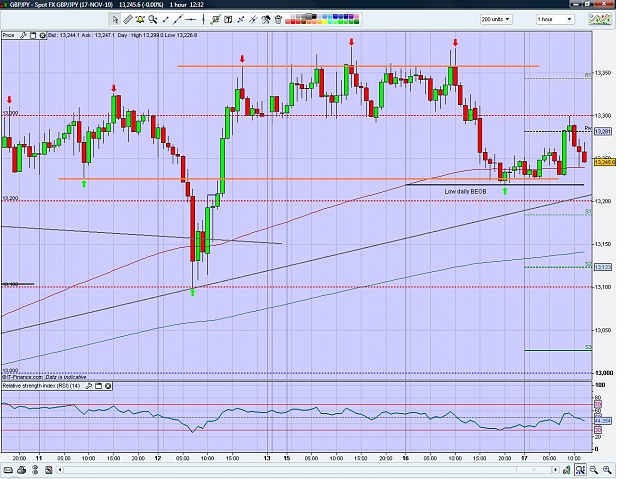Minimize the GBP/JPY chart window
This screenshot has height=479, width=625.
(x=574, y=4)
